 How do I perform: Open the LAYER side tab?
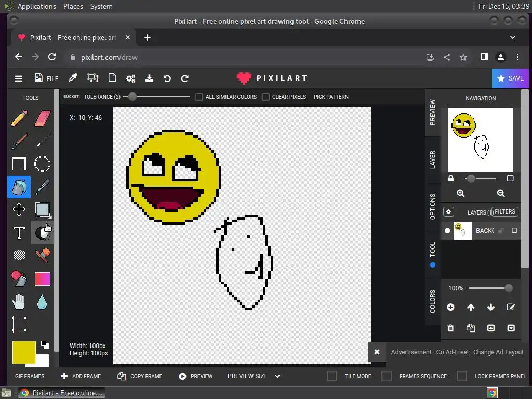tap(433, 160)
